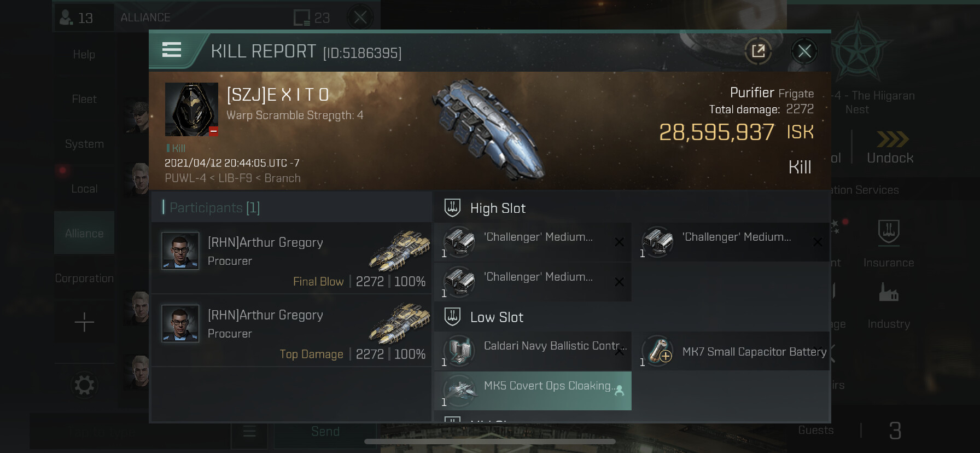
Task: Select Caldari Navy Ballistic Control module icon
Action: pos(458,351)
